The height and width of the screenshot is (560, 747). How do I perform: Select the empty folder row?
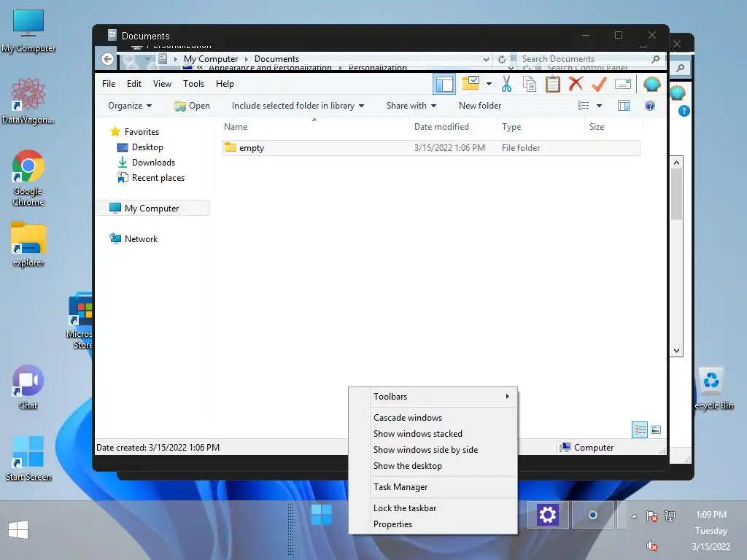click(430, 147)
